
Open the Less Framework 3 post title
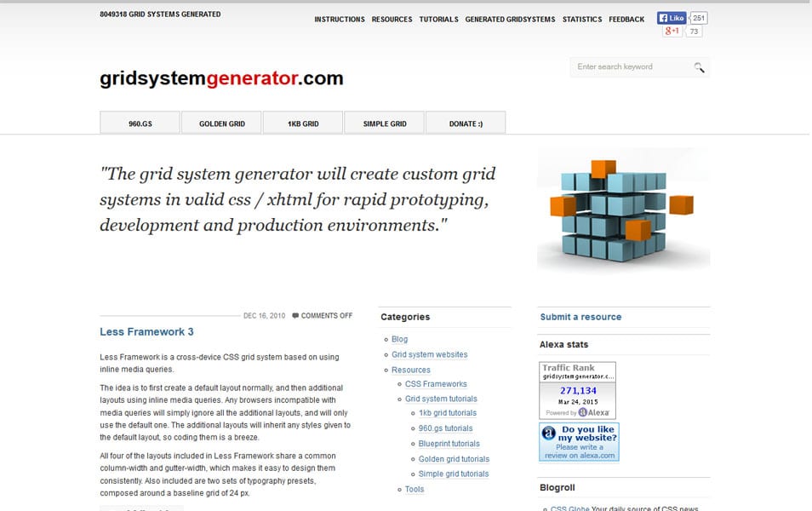[146, 331]
